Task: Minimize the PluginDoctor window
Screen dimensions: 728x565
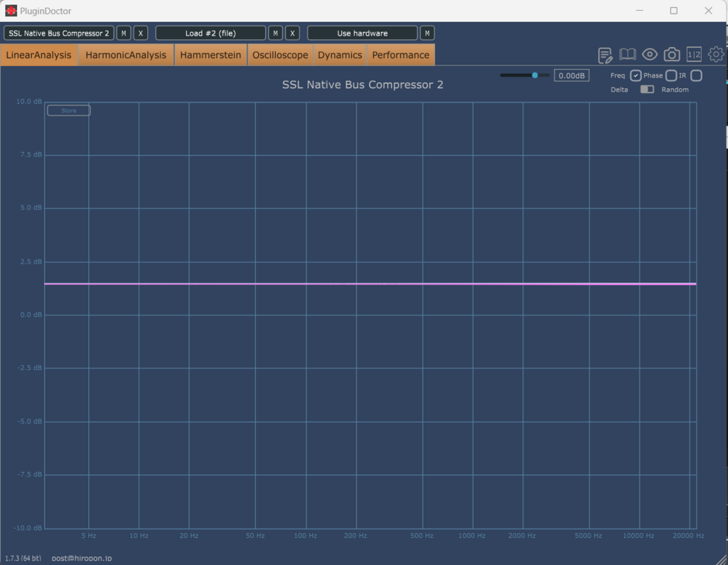Action: click(x=639, y=11)
